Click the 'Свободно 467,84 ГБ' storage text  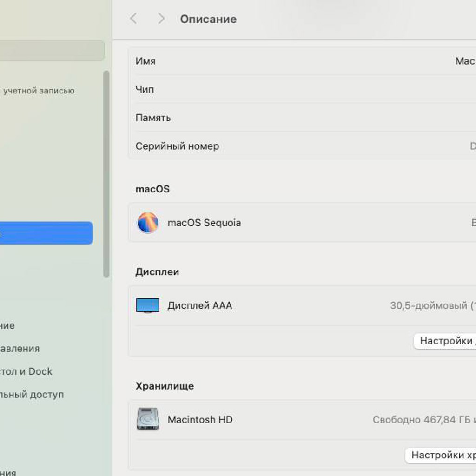pyautogui.click(x=422, y=420)
